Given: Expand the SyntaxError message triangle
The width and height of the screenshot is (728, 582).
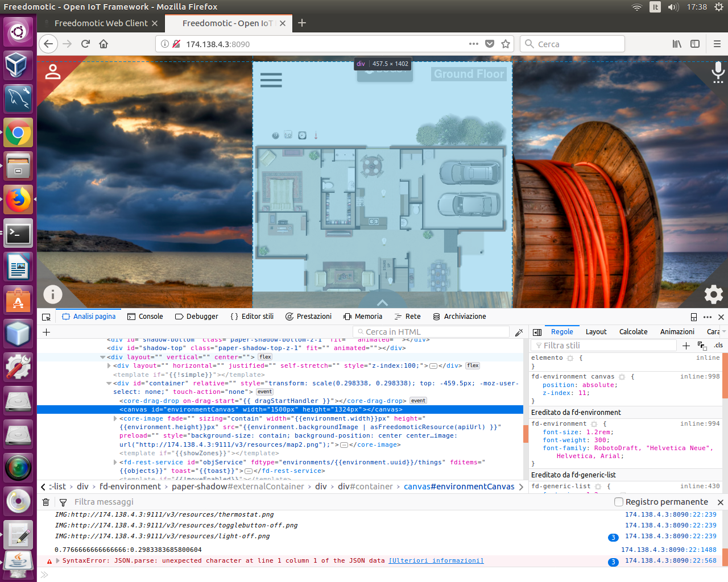Looking at the screenshot, I should (57, 561).
